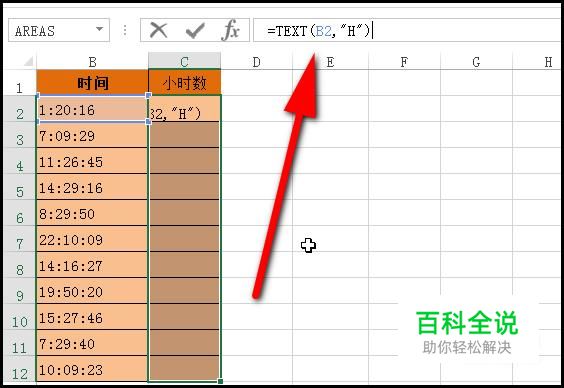
Task: Select column G header
Action: tap(476, 61)
